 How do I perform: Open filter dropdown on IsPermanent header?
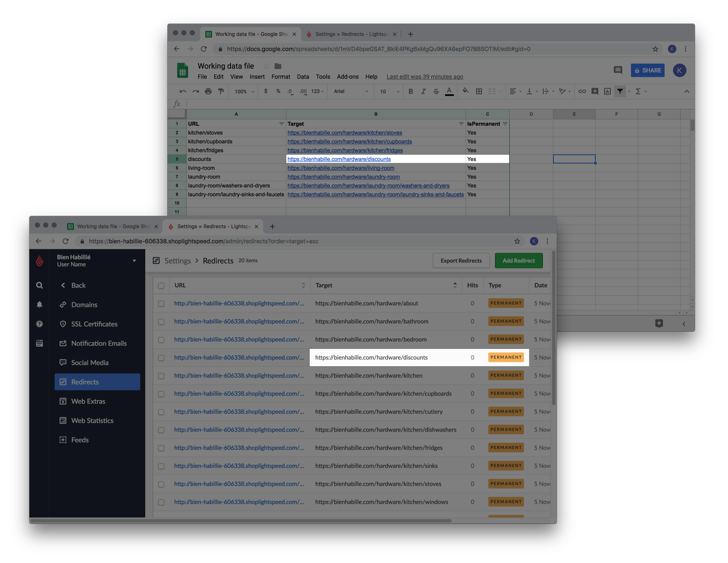(505, 124)
